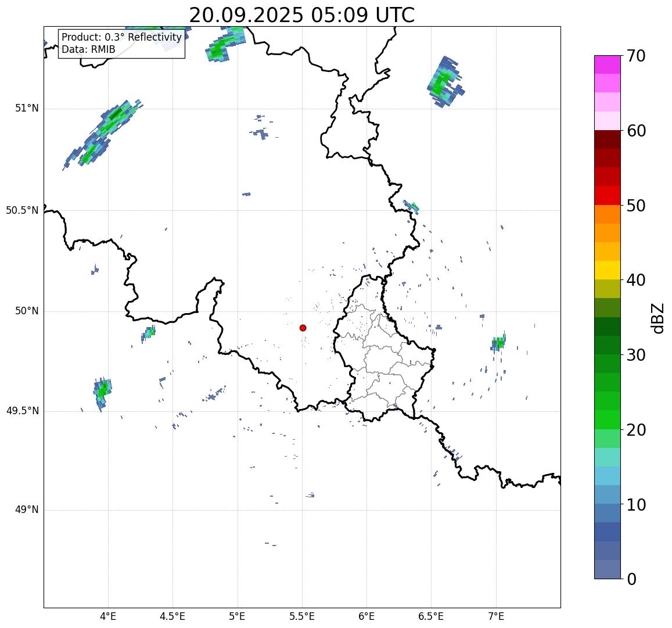672x628 pixels.
Task: Click the 4°E longitude label
Action: (108, 616)
